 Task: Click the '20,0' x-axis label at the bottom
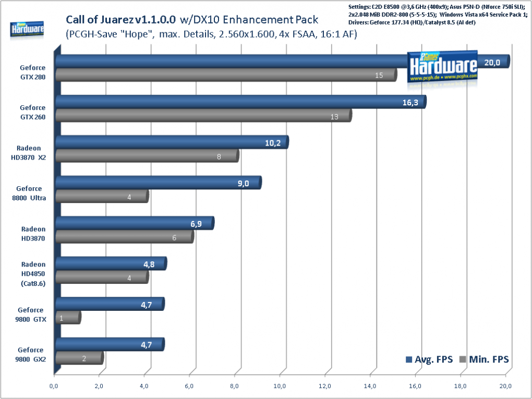pos(505,386)
